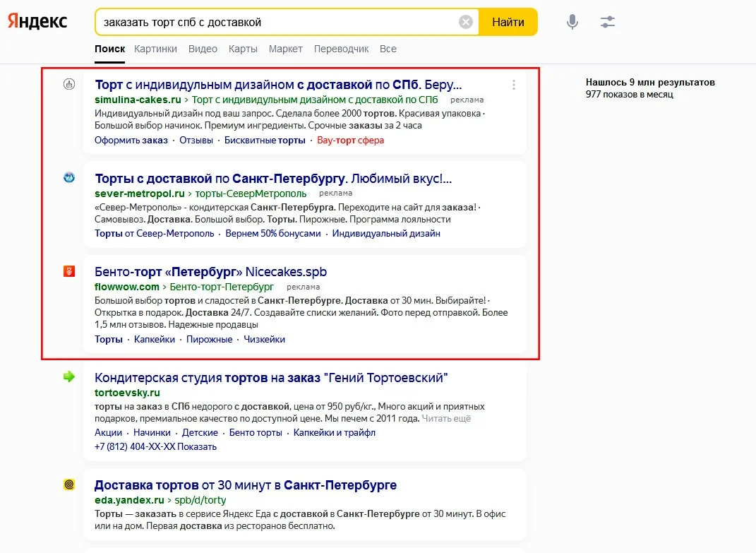Viewport: 756px width, 553px height.
Task: Click tortoevsky green arrow favicon
Action: [x=69, y=377]
